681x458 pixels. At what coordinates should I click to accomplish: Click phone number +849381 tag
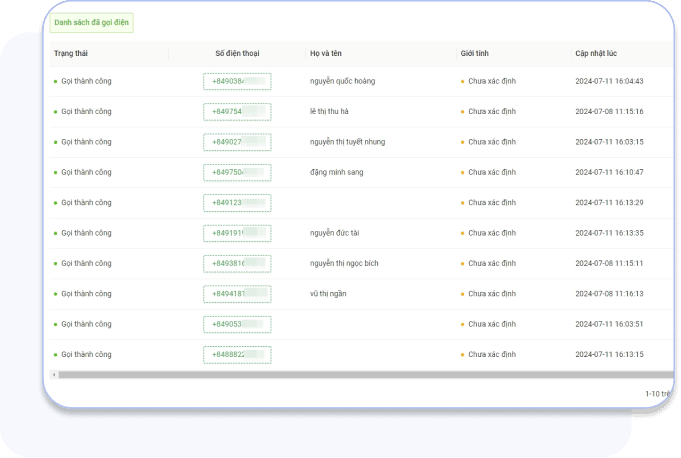point(237,264)
